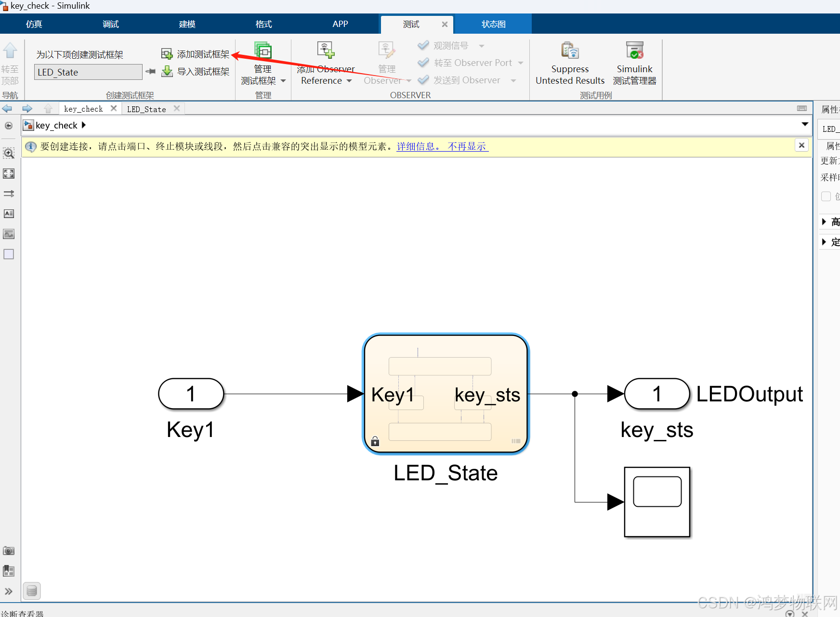This screenshot has width=840, height=617.
Task: Select the annotation (A) tool on left palette
Action: (8, 214)
